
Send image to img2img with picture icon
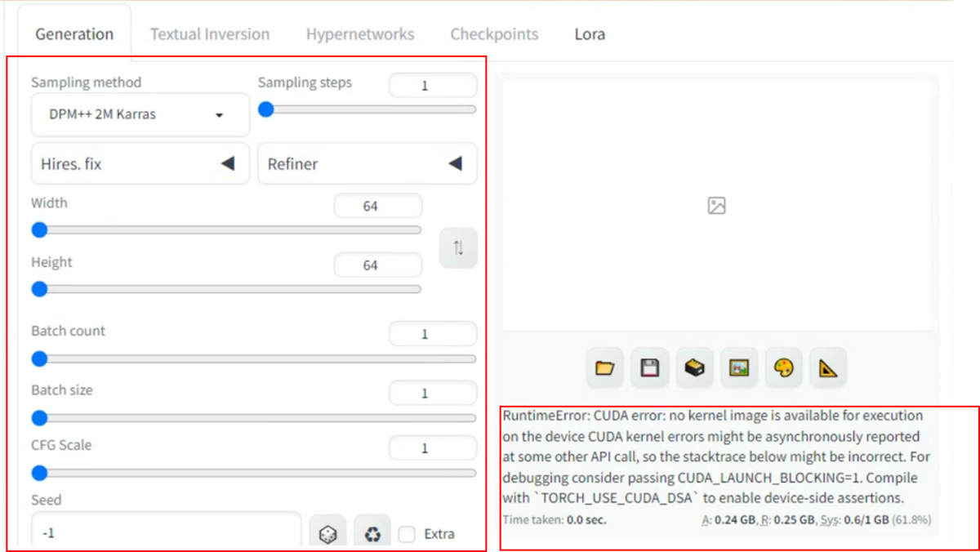point(739,368)
